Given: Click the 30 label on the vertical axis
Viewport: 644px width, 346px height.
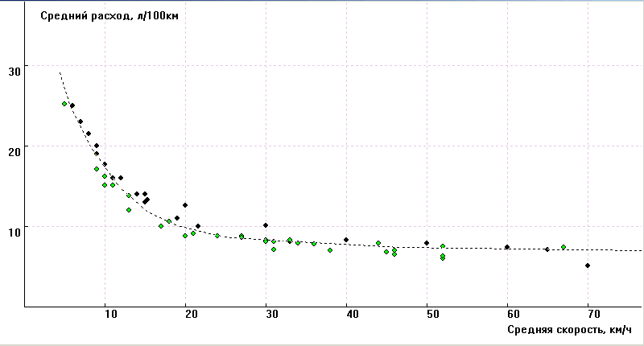Looking at the screenshot, I should (x=13, y=69).
